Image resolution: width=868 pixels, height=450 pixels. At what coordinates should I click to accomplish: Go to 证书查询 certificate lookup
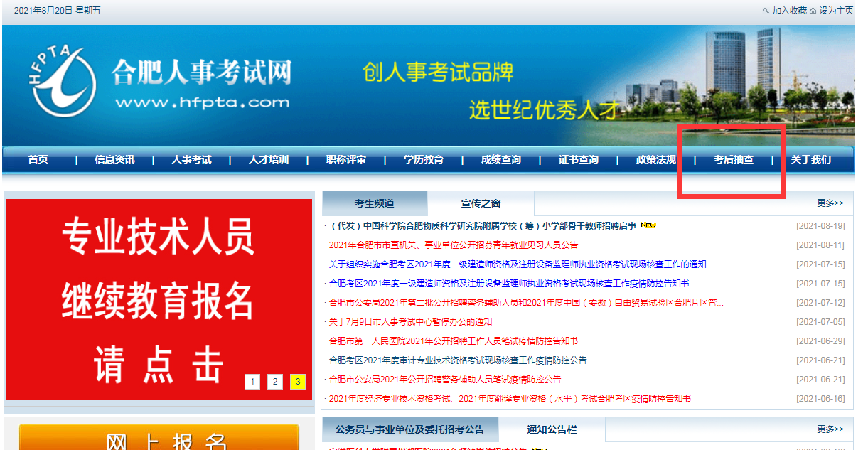(x=578, y=160)
